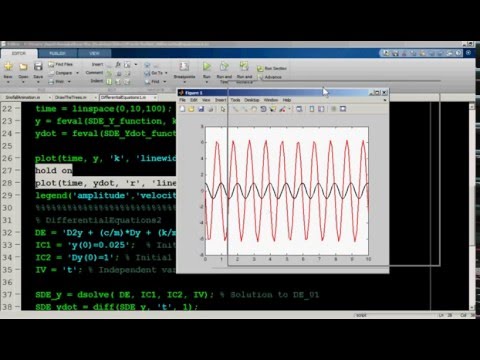Click the fx insert function icon
Image resolution: width=480 pixels, height=360 pixels.
(118, 65)
